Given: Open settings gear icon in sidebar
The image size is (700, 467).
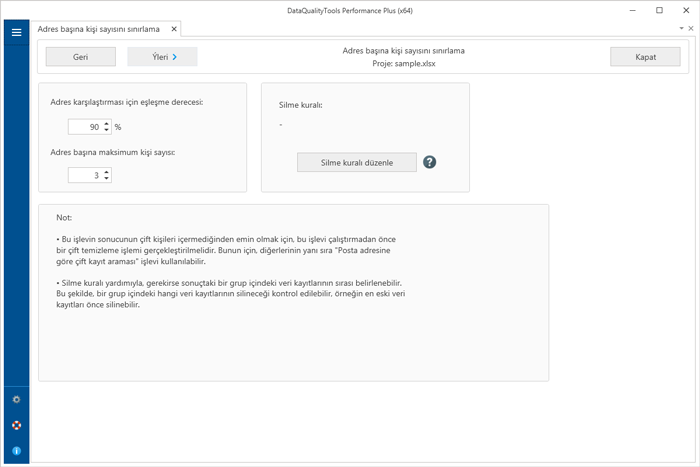Looking at the screenshot, I should pos(17,399).
